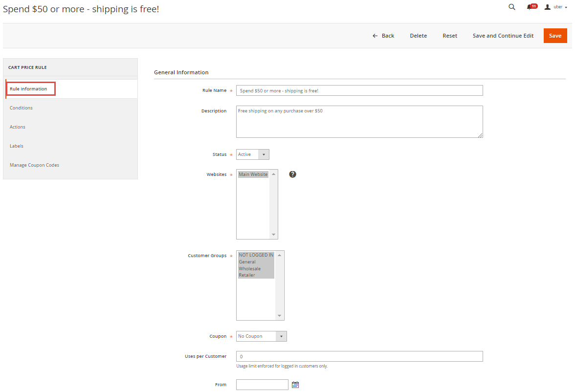This screenshot has height=392, width=576.
Task: Switch to the Conditions tab
Action: 21,108
